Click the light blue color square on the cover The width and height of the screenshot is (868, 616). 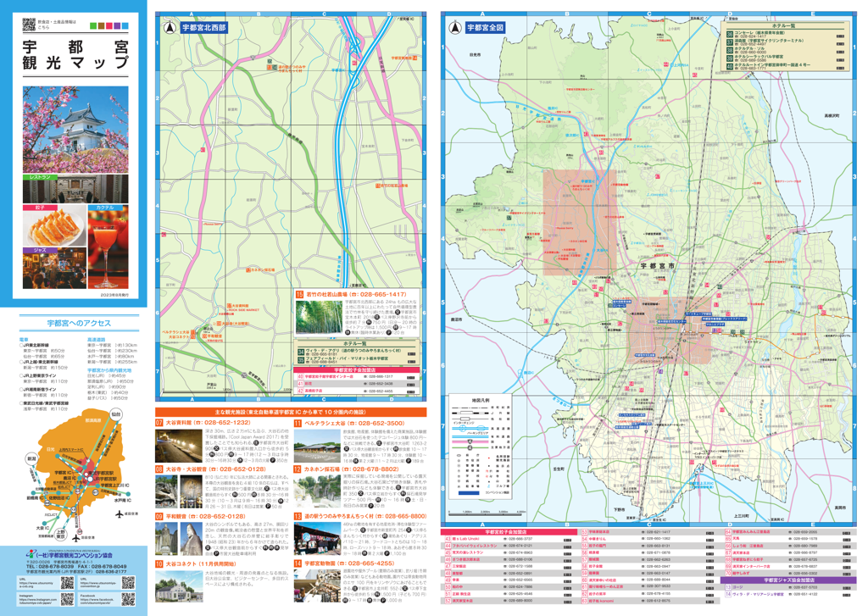click(x=125, y=25)
